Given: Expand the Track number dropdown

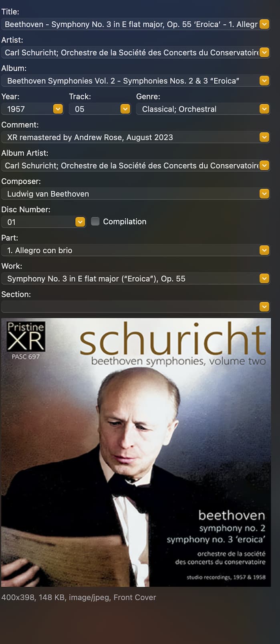Looking at the screenshot, I should pos(125,109).
